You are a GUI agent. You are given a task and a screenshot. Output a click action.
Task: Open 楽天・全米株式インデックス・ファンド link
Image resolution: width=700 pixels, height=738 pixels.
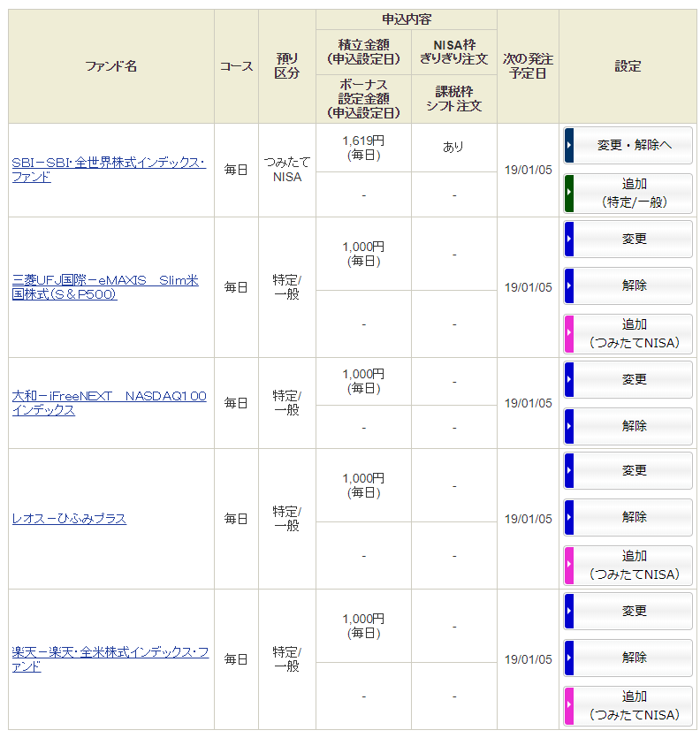[110, 659]
